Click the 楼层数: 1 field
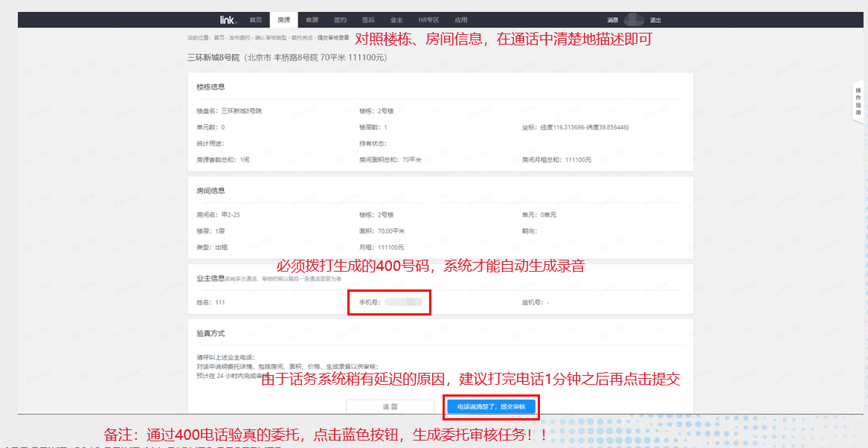This screenshot has width=868, height=448. [x=373, y=127]
